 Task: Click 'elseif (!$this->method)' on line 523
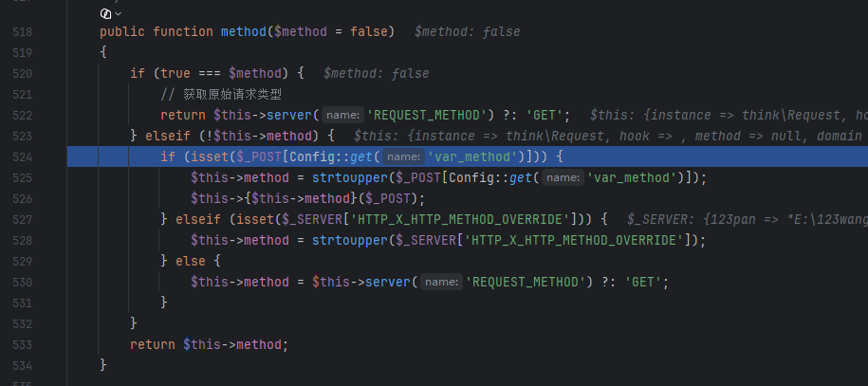click(232, 137)
